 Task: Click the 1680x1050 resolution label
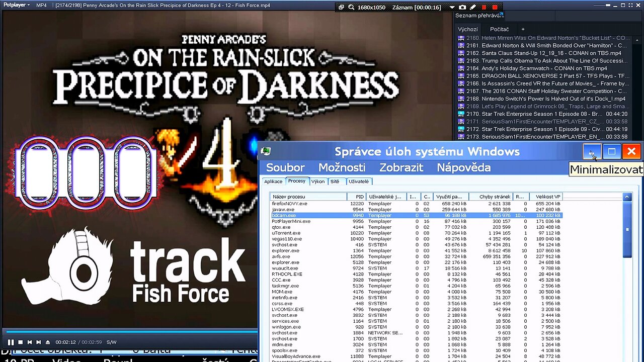point(371,8)
